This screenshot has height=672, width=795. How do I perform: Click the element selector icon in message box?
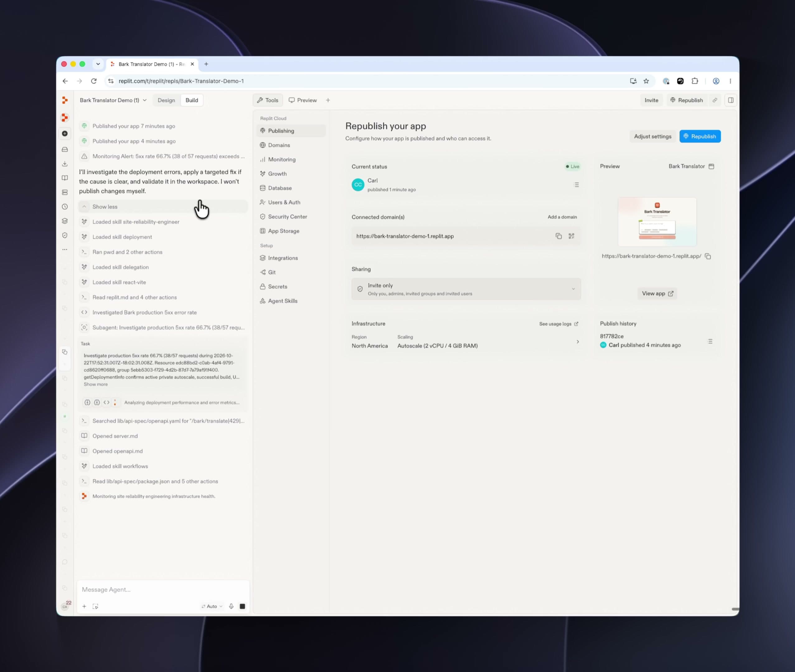click(95, 606)
